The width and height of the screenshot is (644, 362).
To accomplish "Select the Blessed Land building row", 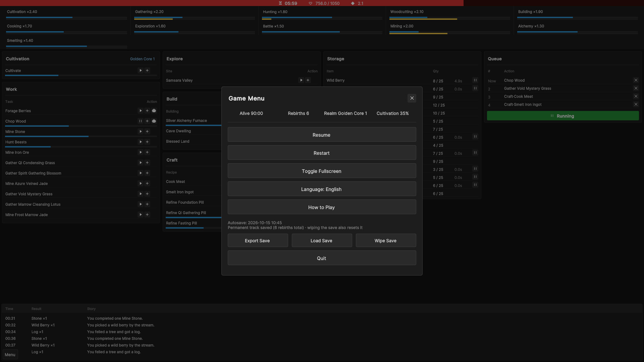I will [194, 141].
